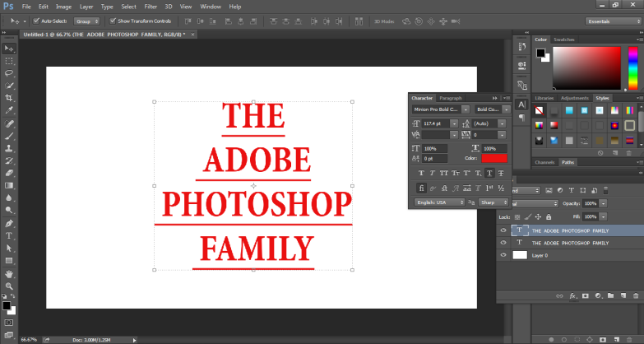The image size is (644, 344).
Task: Select the Clone Stamp tool
Action: point(9,148)
